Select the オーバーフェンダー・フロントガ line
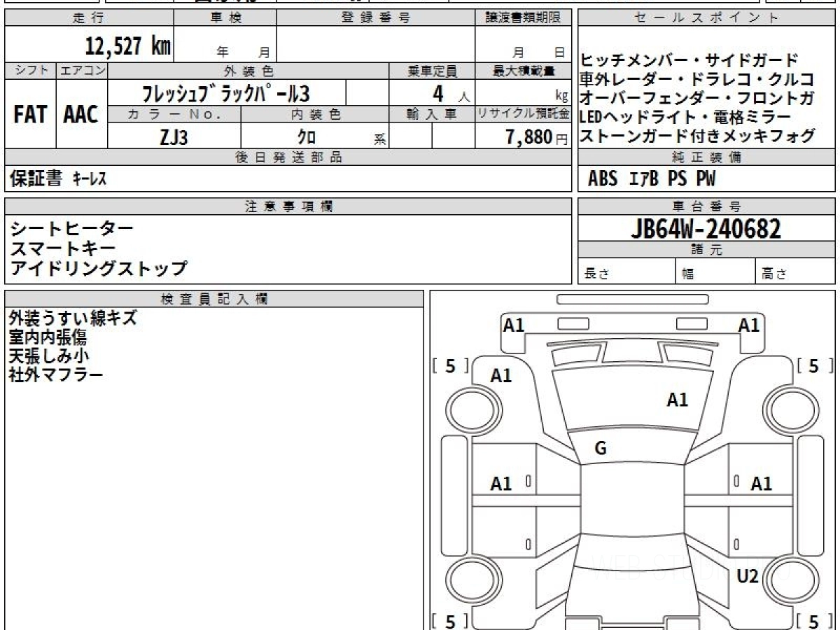This screenshot has width=840, height=630. coord(697,98)
